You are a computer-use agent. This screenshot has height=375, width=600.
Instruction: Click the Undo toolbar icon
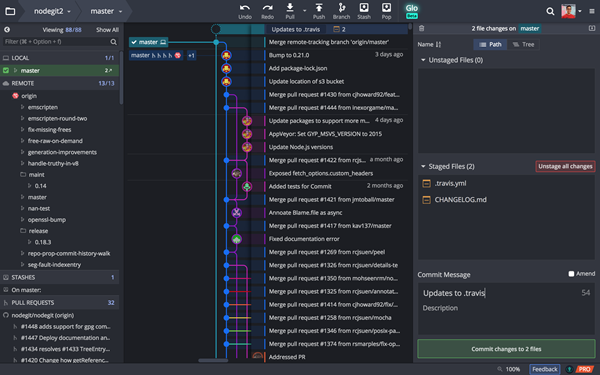tap(245, 8)
